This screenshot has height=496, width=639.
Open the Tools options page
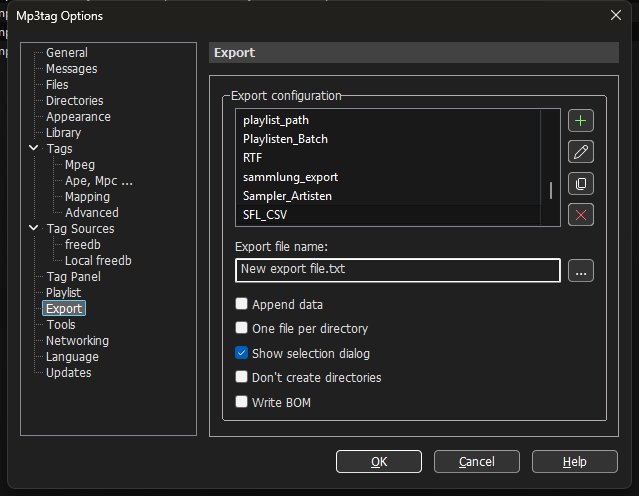click(x=61, y=325)
